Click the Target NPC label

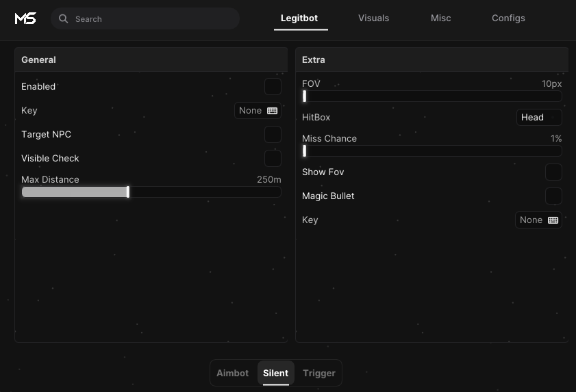tap(47, 134)
